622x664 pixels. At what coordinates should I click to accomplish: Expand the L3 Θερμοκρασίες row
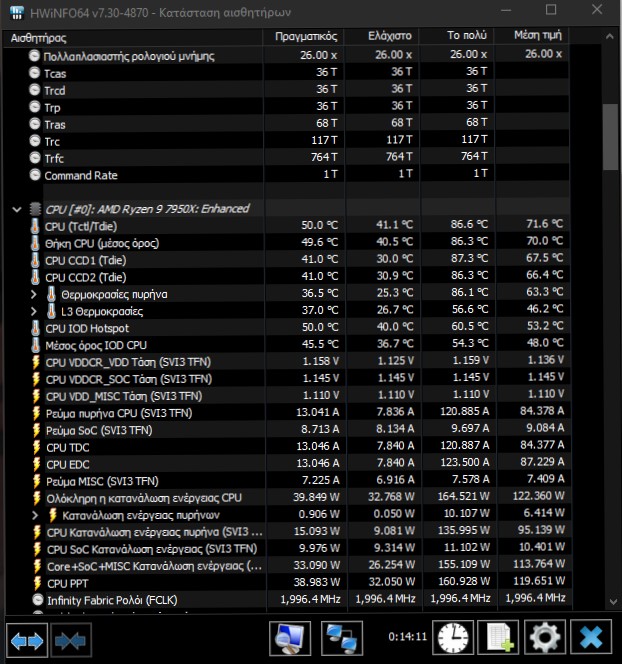(x=33, y=311)
